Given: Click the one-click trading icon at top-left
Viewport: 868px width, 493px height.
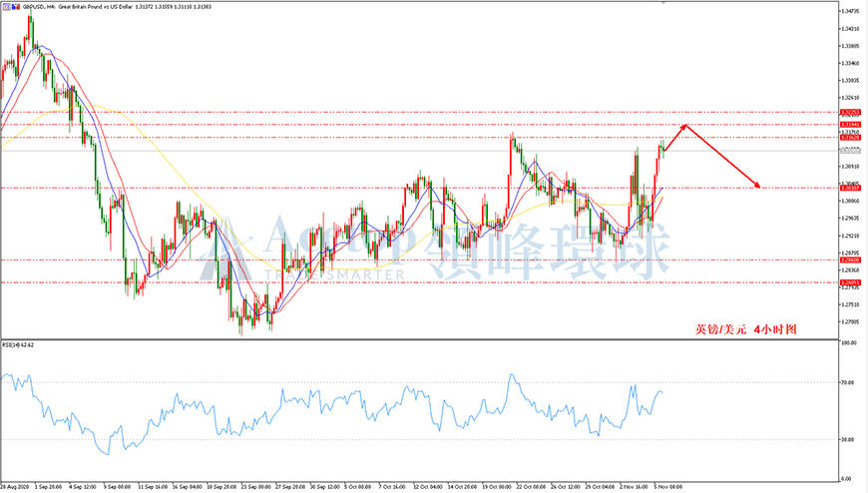Looking at the screenshot, I should [x=5, y=7].
